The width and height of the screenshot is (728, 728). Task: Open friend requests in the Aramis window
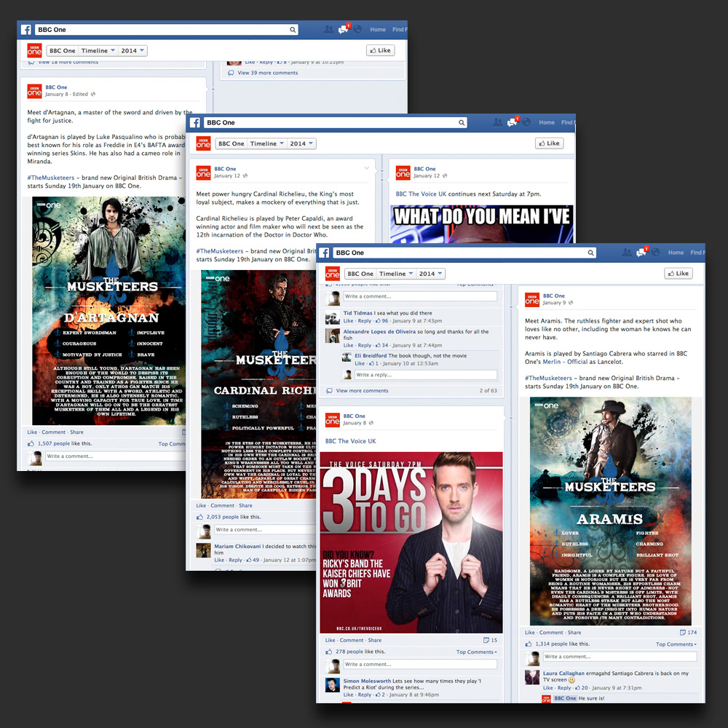coord(627,252)
